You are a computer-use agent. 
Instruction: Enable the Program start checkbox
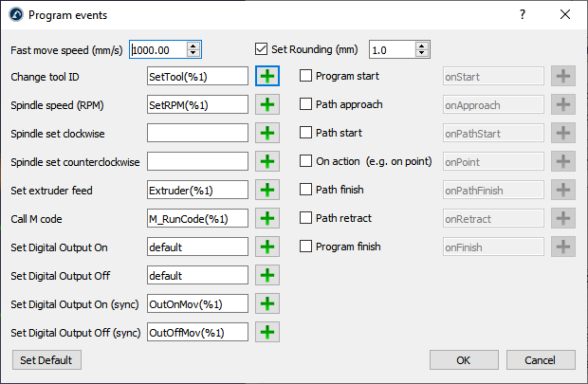click(306, 76)
